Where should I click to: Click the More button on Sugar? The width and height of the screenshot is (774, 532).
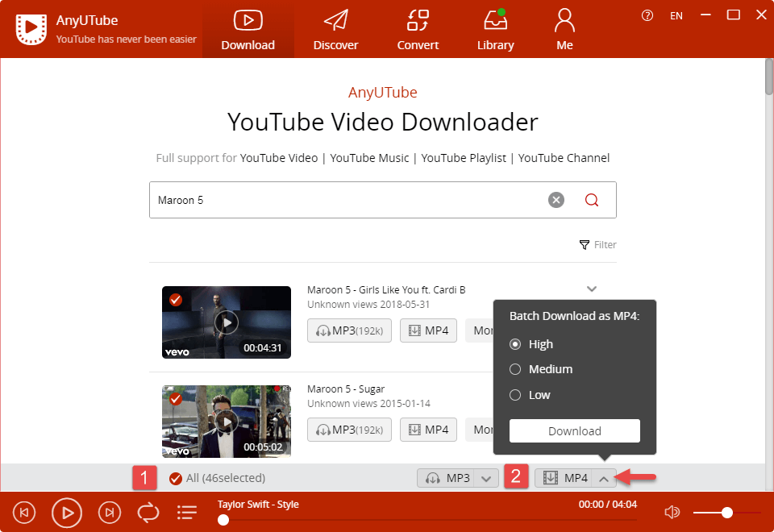[480, 430]
